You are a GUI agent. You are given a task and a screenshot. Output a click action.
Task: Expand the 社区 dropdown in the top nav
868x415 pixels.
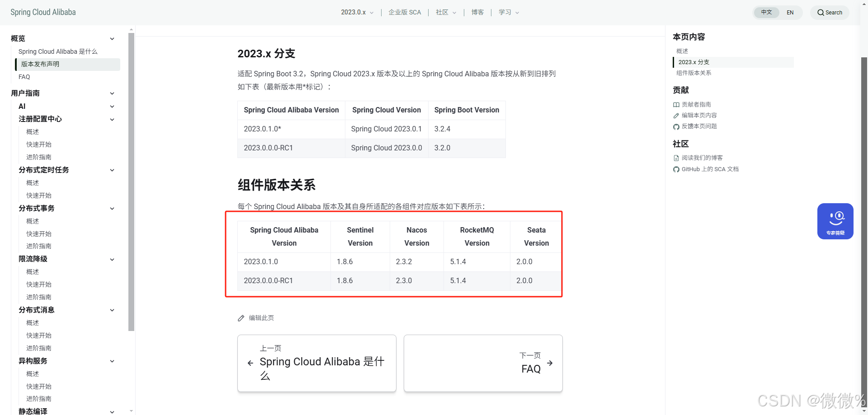446,12
